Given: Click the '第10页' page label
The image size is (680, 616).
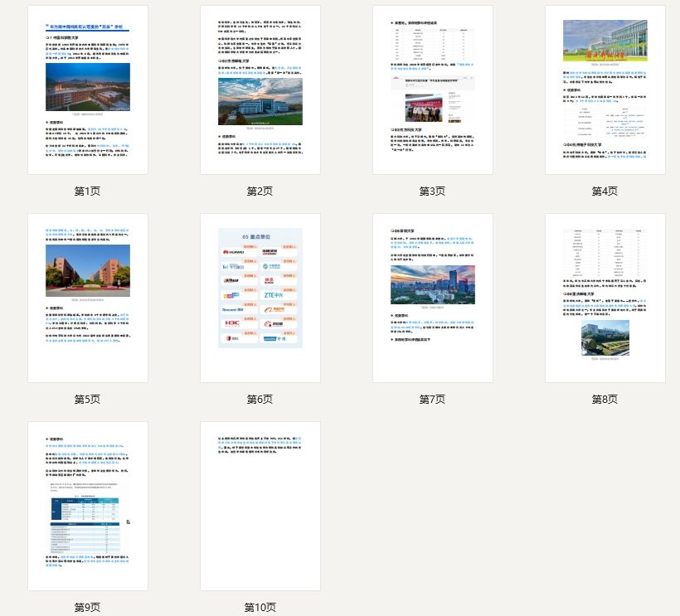Looking at the screenshot, I should [x=260, y=608].
